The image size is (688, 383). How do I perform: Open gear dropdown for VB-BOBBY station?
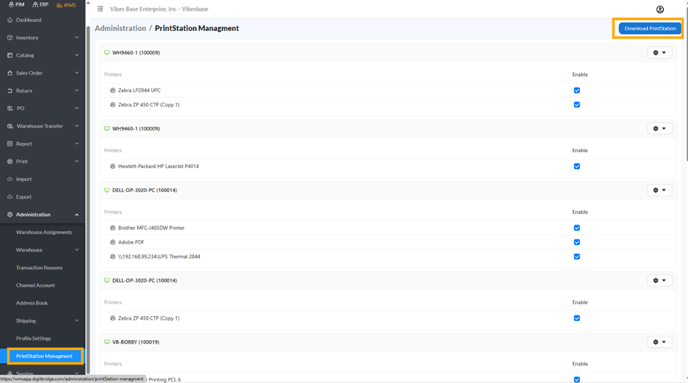point(659,342)
